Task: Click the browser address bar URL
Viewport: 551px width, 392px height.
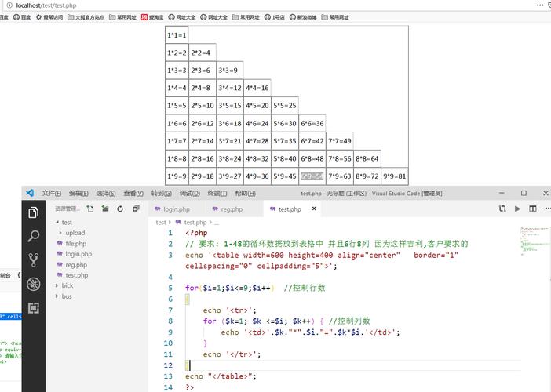Action: (46, 5)
